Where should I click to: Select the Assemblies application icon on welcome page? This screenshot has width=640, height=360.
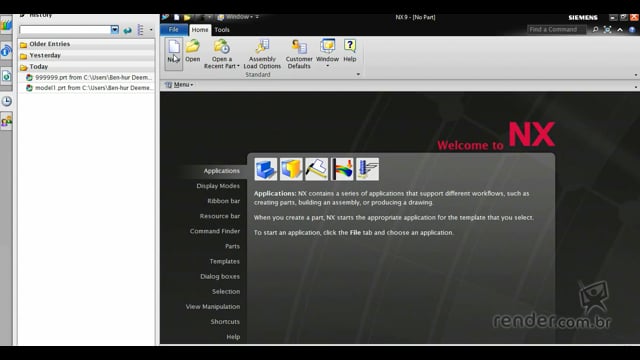tap(291, 169)
